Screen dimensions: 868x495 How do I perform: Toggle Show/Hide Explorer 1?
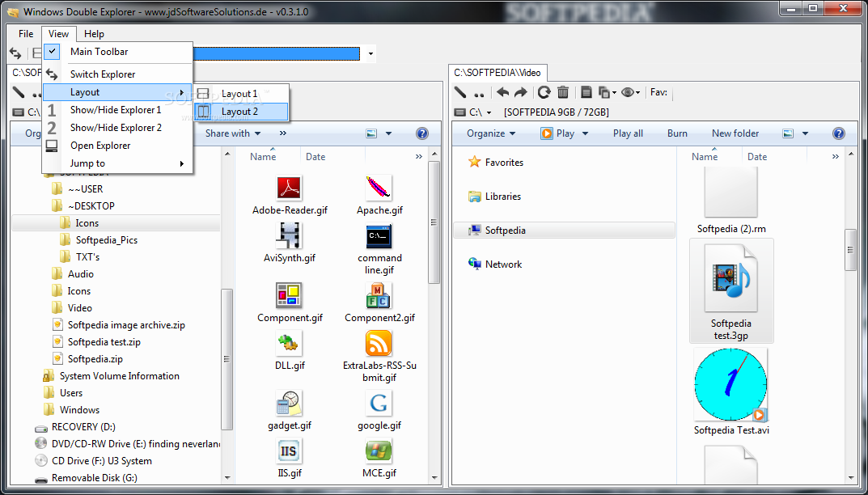(x=117, y=110)
